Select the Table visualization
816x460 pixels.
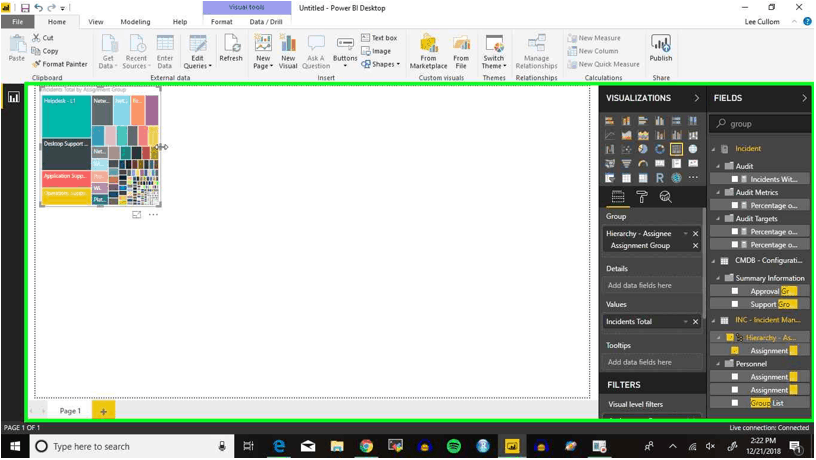[626, 178]
